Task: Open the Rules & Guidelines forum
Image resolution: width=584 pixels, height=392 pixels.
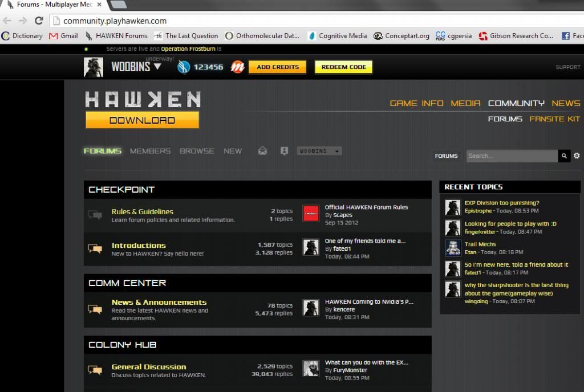Action: pos(142,211)
